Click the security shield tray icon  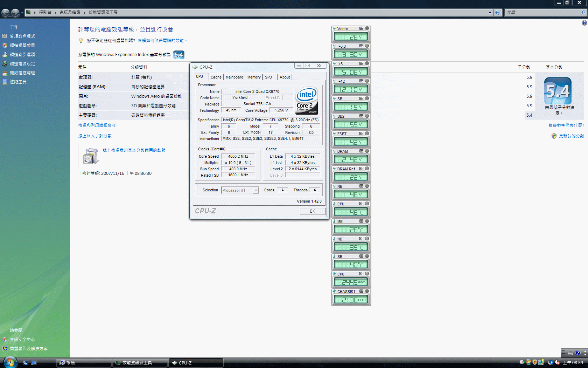[x=535, y=362]
